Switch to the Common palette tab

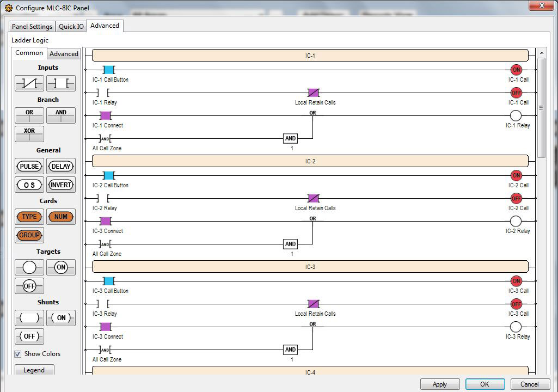tap(29, 53)
